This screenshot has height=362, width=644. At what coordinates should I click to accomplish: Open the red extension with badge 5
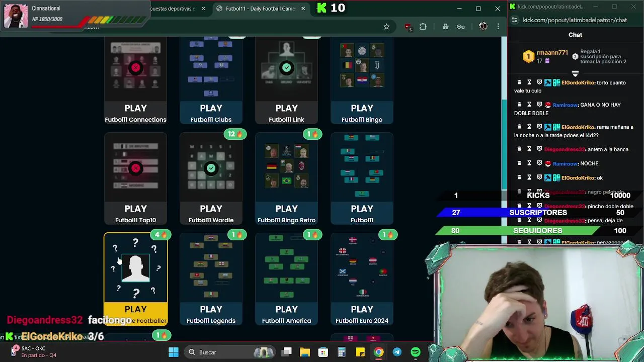click(x=408, y=27)
